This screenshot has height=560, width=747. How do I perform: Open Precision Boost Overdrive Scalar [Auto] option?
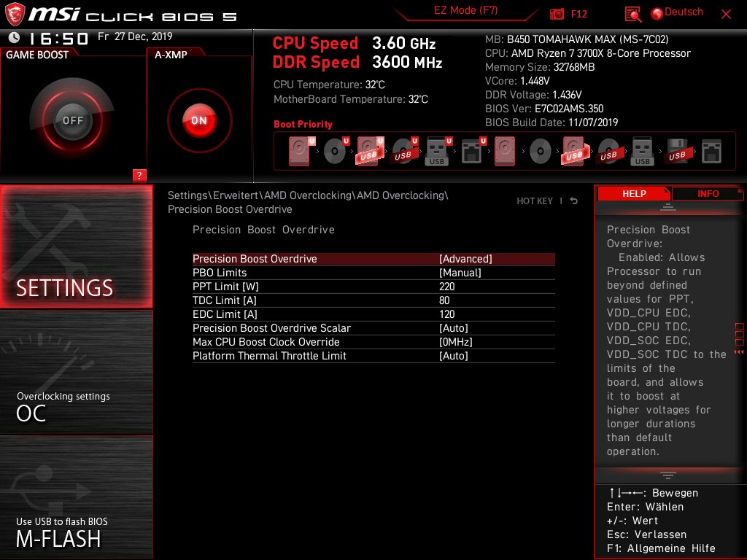click(373, 328)
